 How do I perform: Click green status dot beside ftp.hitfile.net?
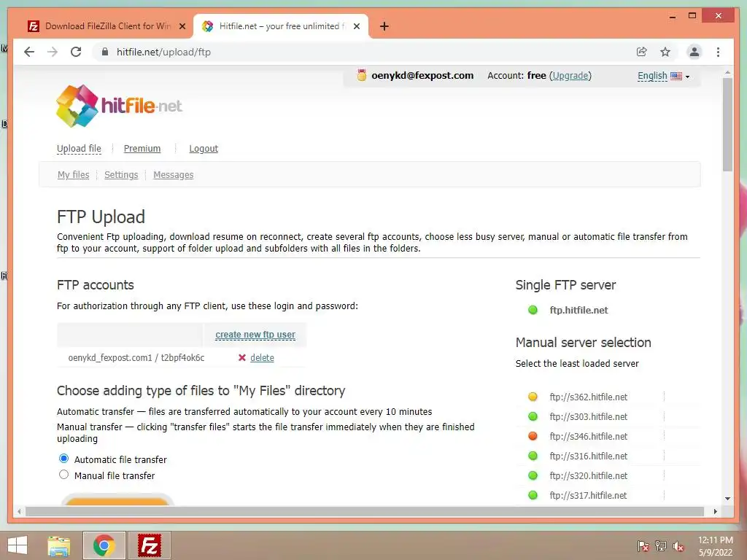pos(533,310)
